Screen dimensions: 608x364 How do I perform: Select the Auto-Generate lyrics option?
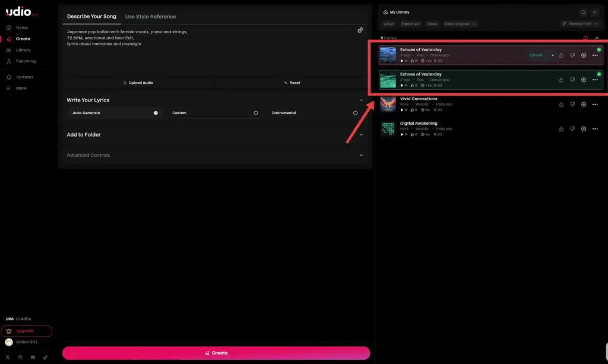click(115, 113)
